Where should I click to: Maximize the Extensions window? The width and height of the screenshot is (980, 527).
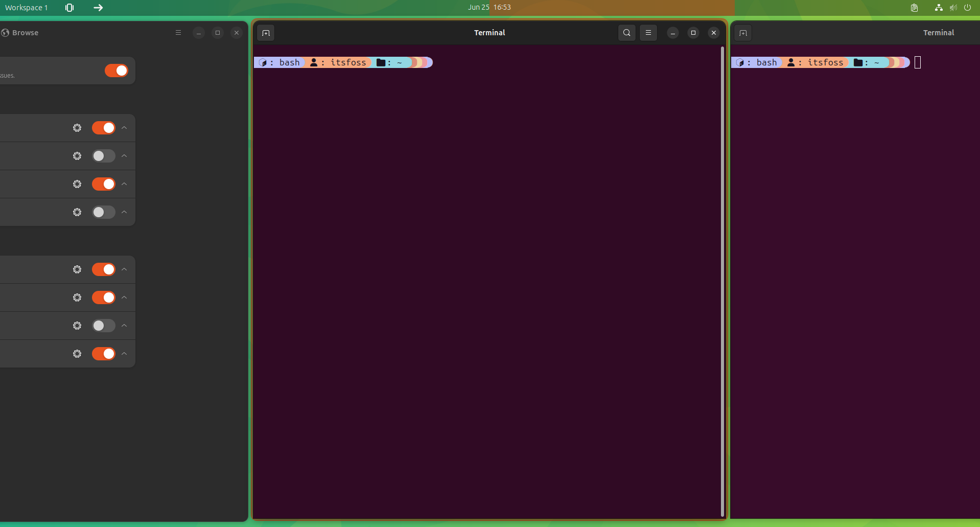(218, 33)
